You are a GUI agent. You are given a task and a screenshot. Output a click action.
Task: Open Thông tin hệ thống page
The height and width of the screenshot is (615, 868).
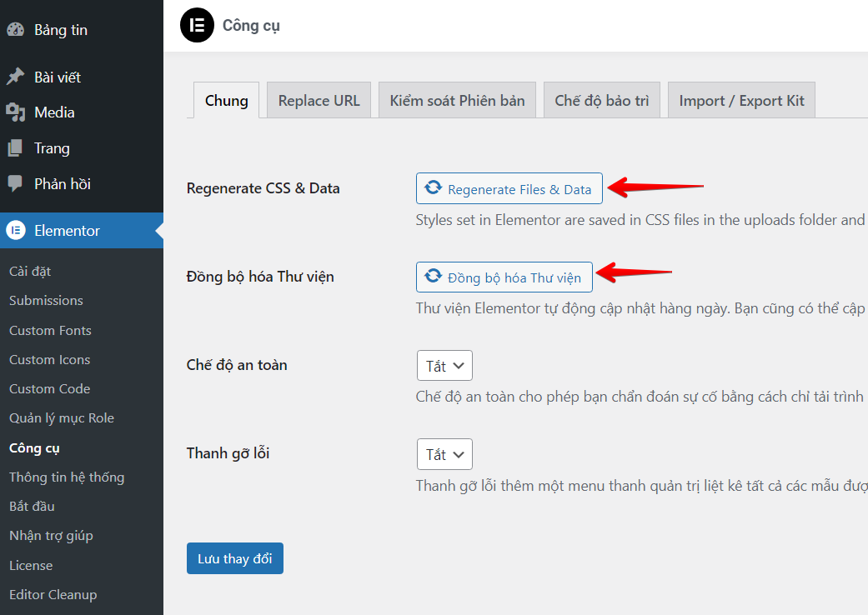point(67,477)
